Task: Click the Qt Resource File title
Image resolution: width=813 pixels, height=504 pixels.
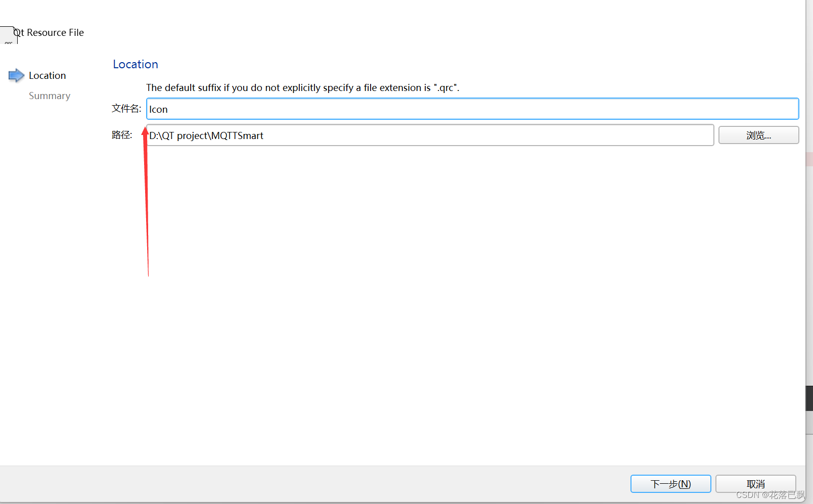Action: (49, 32)
